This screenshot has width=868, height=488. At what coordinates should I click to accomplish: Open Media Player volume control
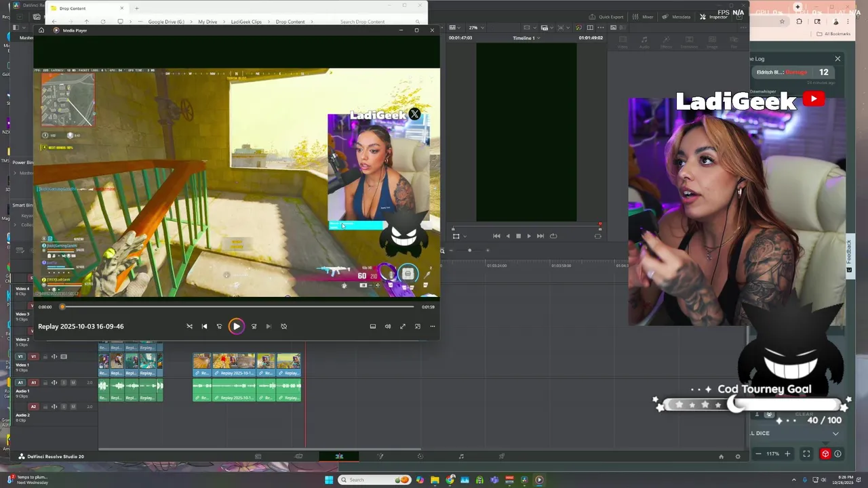(x=387, y=326)
